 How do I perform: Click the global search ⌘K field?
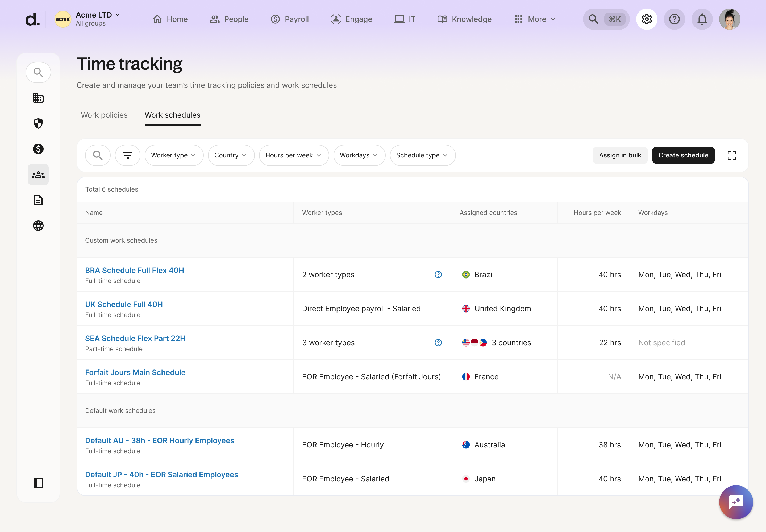pos(606,19)
